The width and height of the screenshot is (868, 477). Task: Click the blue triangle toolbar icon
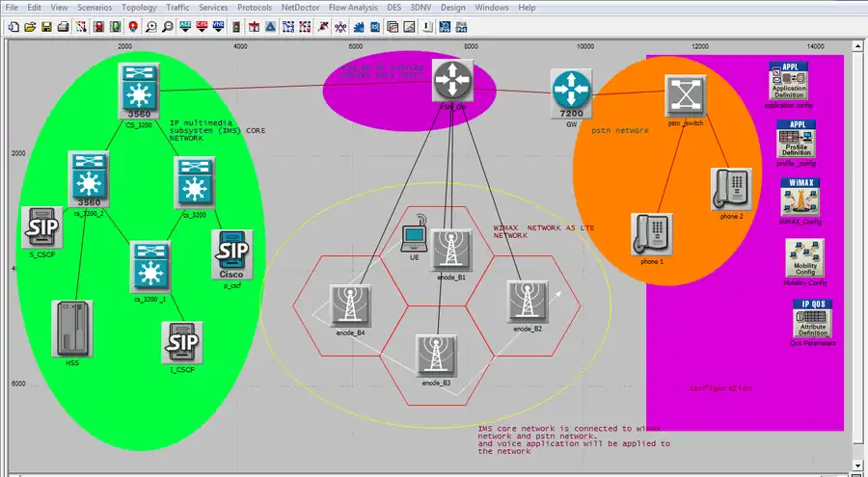tap(270, 27)
